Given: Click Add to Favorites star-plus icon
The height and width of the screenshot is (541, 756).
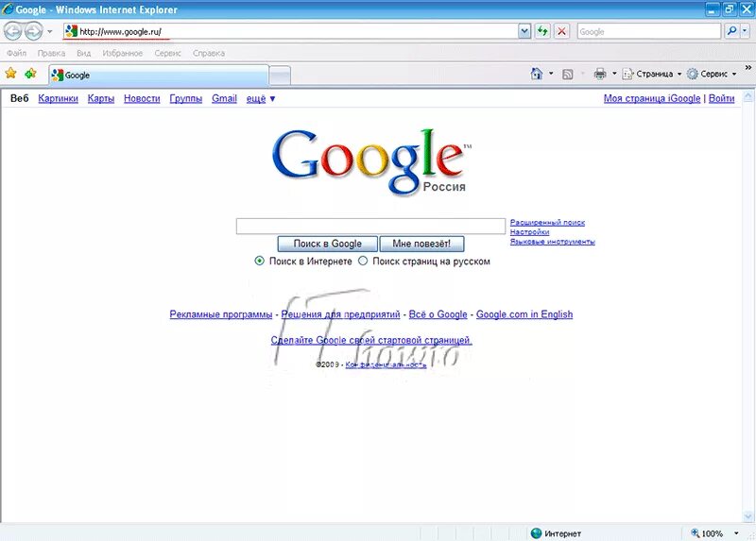Looking at the screenshot, I should (30, 74).
